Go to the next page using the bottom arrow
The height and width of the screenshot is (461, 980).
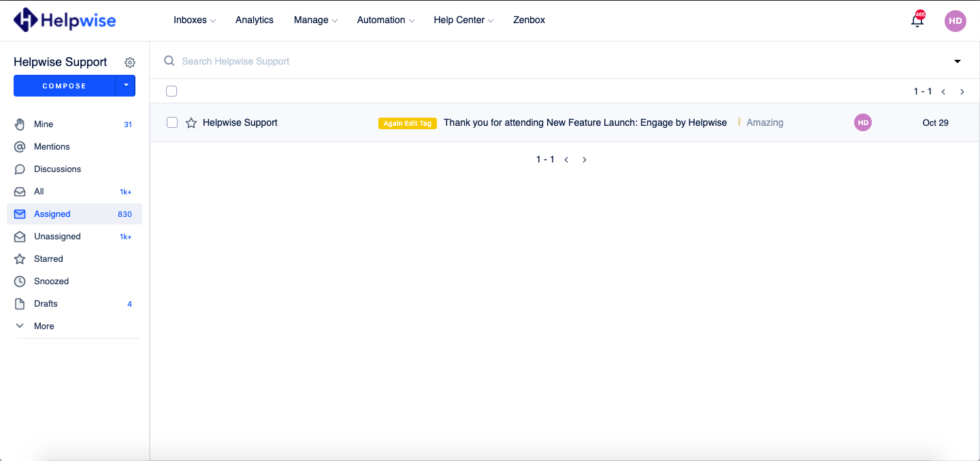point(585,160)
